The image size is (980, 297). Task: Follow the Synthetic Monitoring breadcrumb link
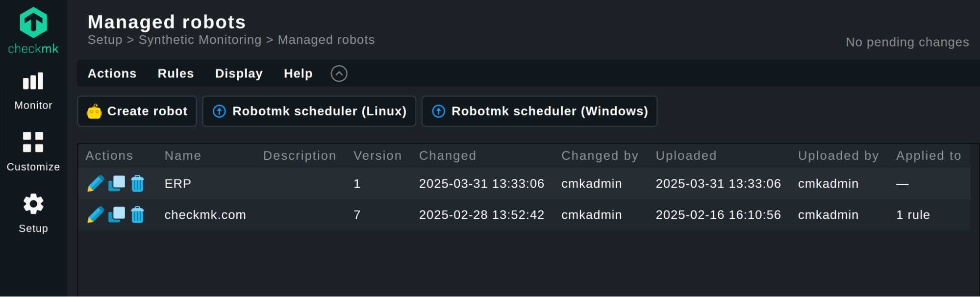(200, 40)
